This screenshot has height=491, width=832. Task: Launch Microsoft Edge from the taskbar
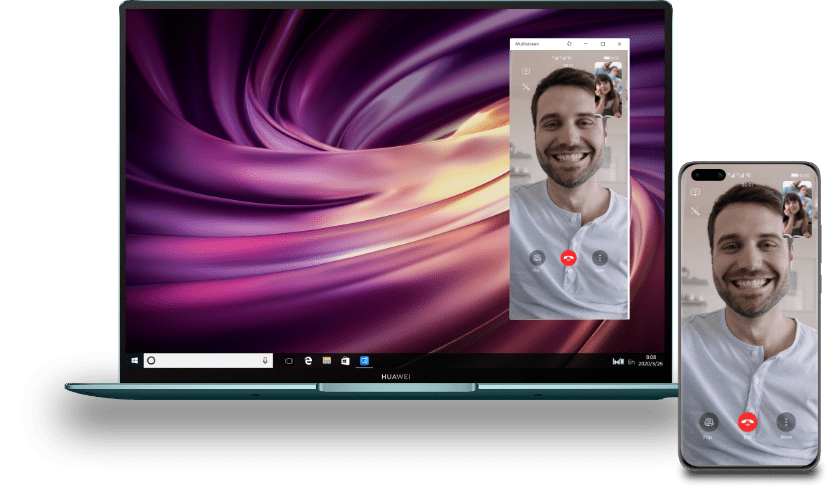point(308,360)
